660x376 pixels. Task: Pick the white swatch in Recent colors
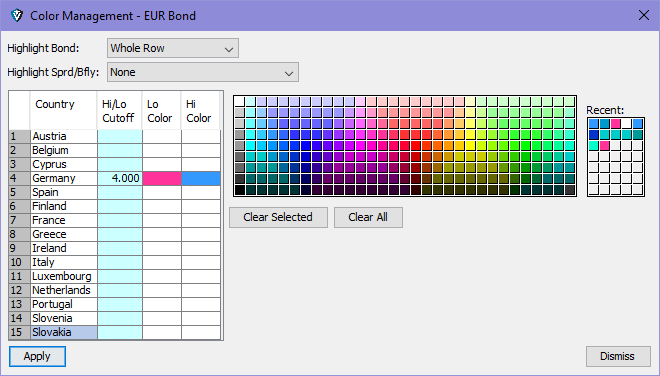pos(626,123)
